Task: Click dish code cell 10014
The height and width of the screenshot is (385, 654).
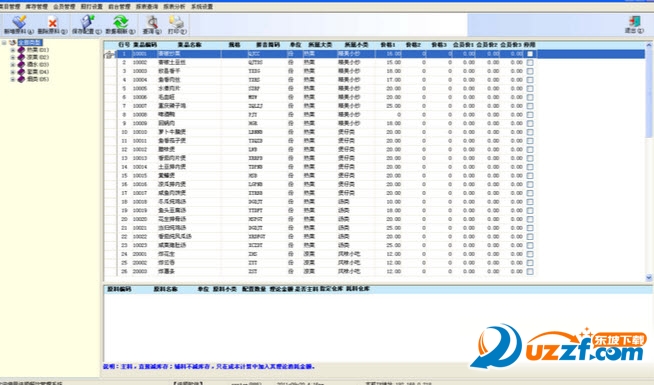Action: (x=140, y=167)
